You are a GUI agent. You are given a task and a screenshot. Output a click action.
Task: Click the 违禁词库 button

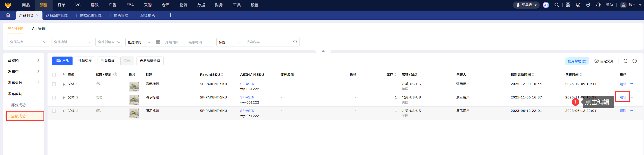85,61
